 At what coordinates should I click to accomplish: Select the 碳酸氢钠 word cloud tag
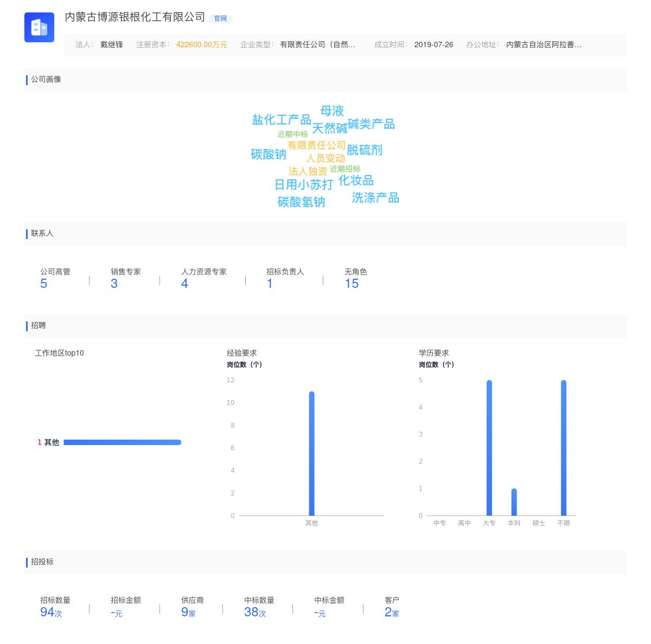[x=302, y=203]
